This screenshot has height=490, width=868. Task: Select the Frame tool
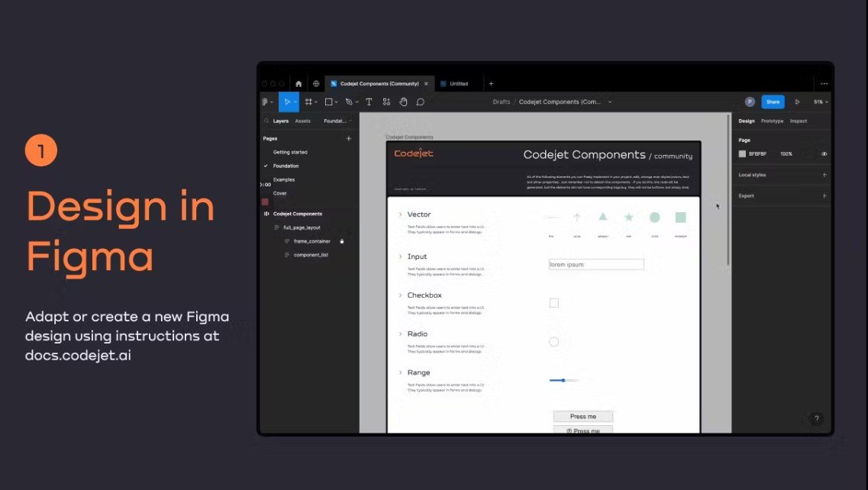308,102
